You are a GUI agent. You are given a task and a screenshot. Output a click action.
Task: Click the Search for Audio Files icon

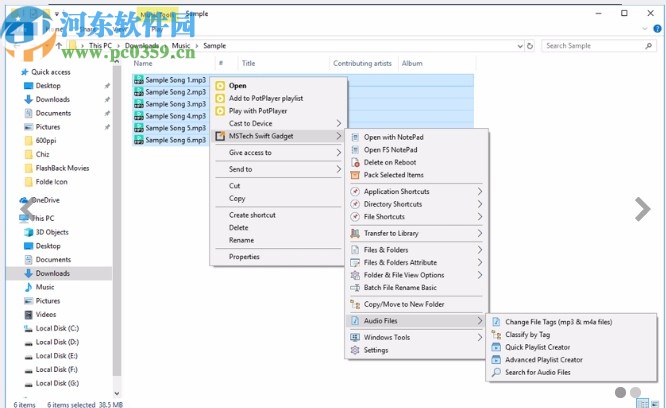(496, 372)
